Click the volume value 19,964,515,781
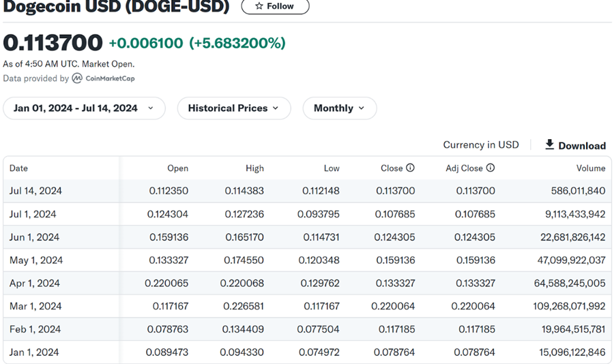Image resolution: width=614 pixels, height=364 pixels. [x=574, y=329]
